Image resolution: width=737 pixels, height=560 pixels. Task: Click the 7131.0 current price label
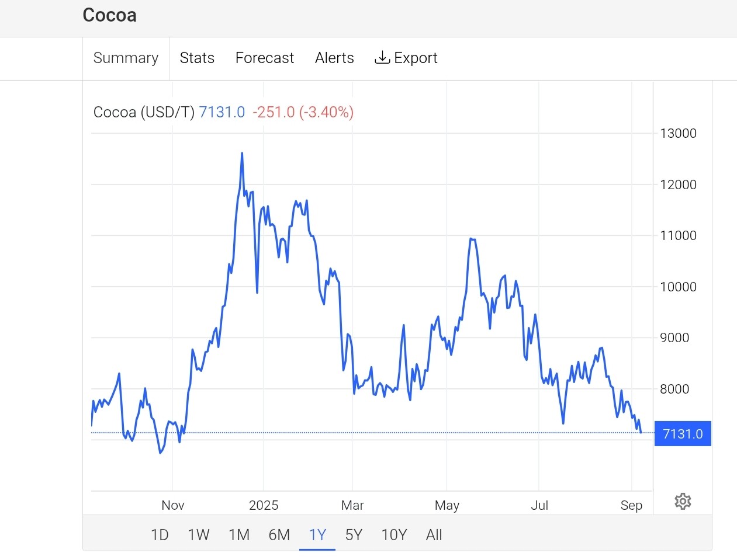[x=683, y=434]
